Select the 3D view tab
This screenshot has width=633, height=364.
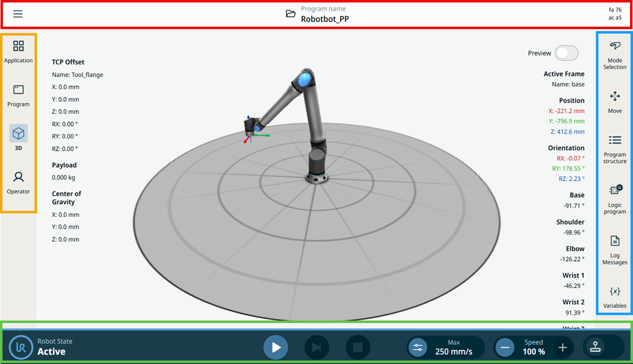pos(18,138)
